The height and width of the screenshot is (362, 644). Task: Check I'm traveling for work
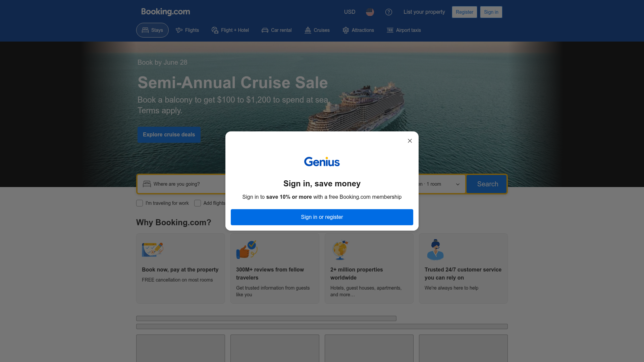(140, 203)
